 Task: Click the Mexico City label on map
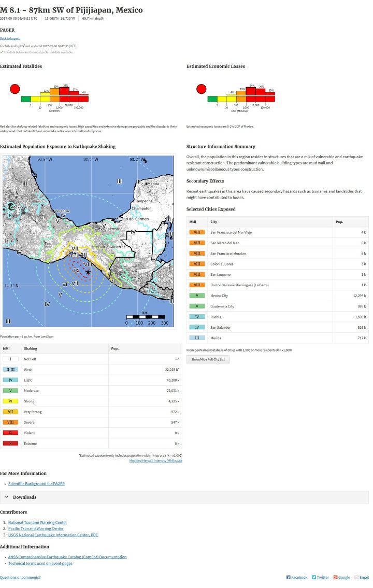[22, 207]
